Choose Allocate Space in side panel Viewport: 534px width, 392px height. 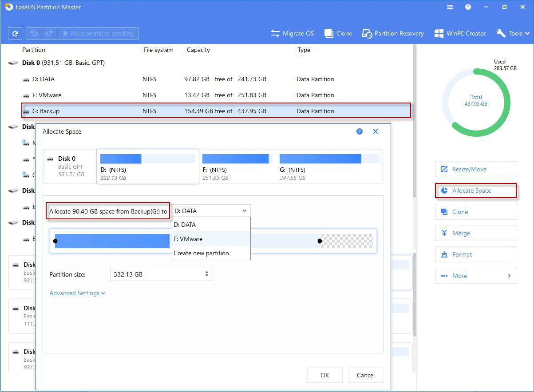click(x=476, y=190)
